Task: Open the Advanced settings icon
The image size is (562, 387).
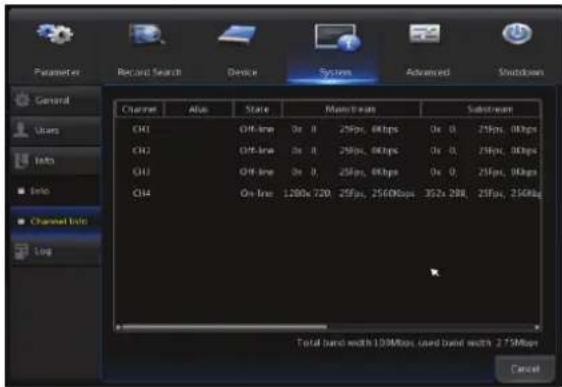Action: click(425, 34)
